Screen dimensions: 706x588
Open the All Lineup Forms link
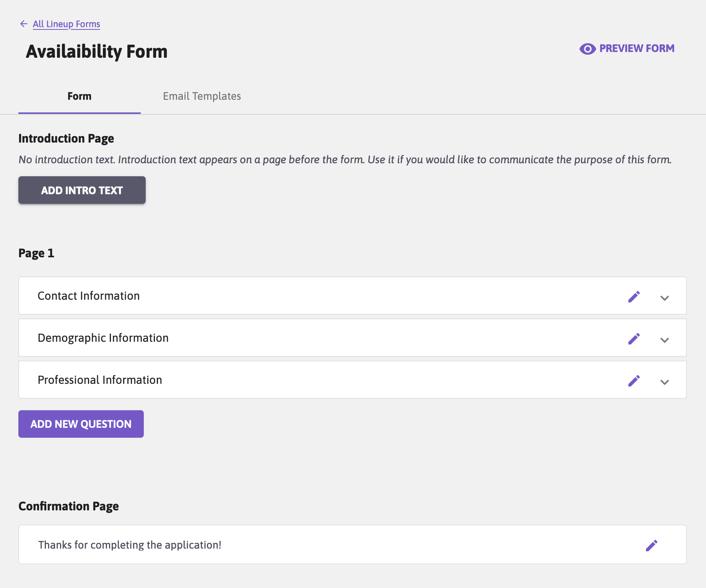[66, 24]
